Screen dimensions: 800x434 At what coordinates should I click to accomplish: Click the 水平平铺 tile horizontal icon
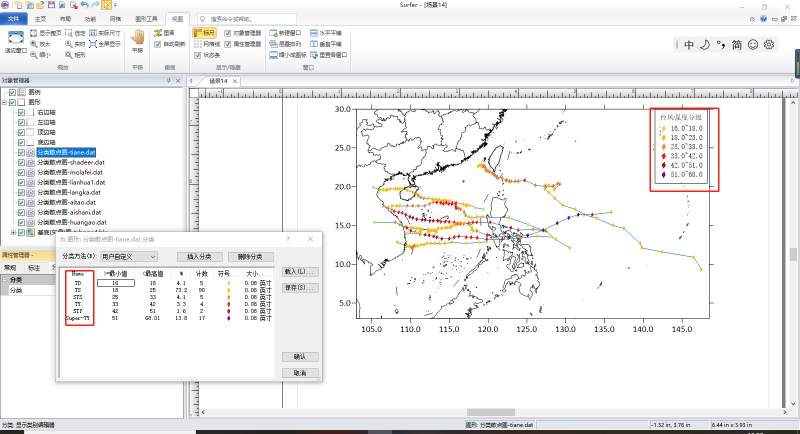pyautogui.click(x=313, y=32)
